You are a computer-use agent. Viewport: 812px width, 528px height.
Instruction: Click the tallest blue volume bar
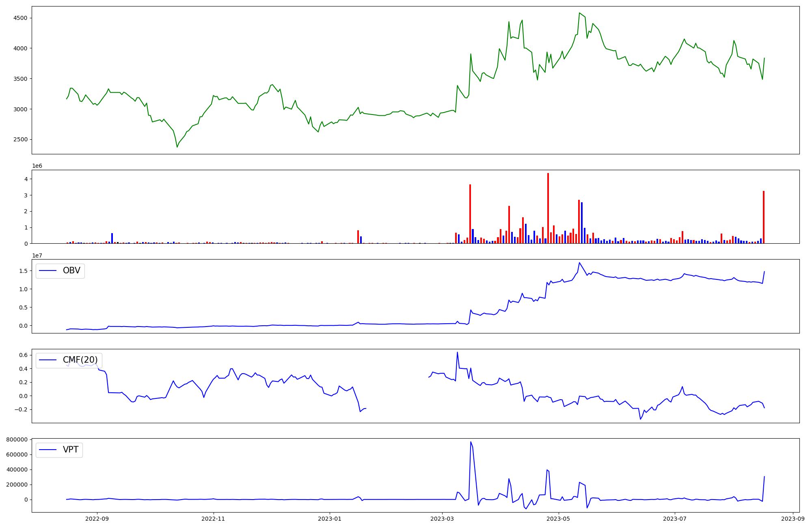point(582,223)
